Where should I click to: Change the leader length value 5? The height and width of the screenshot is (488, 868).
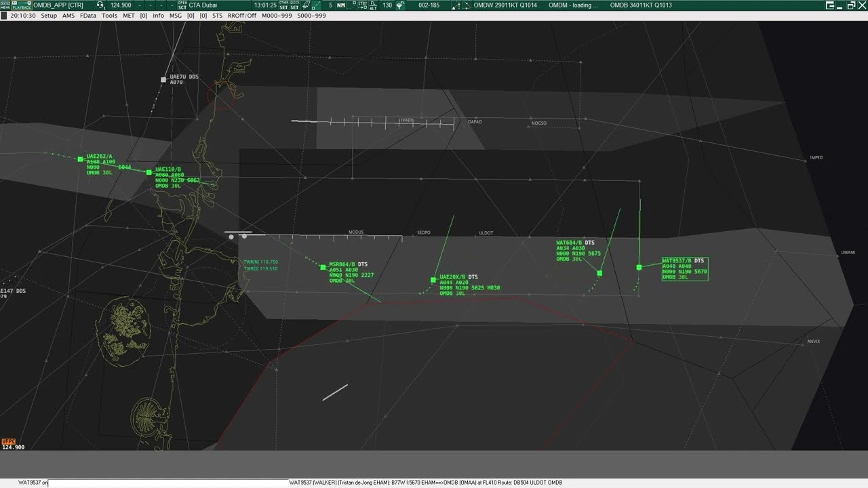331,5
